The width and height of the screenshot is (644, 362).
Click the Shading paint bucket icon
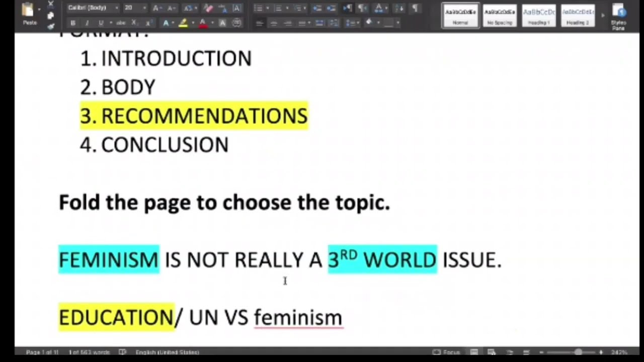(369, 22)
